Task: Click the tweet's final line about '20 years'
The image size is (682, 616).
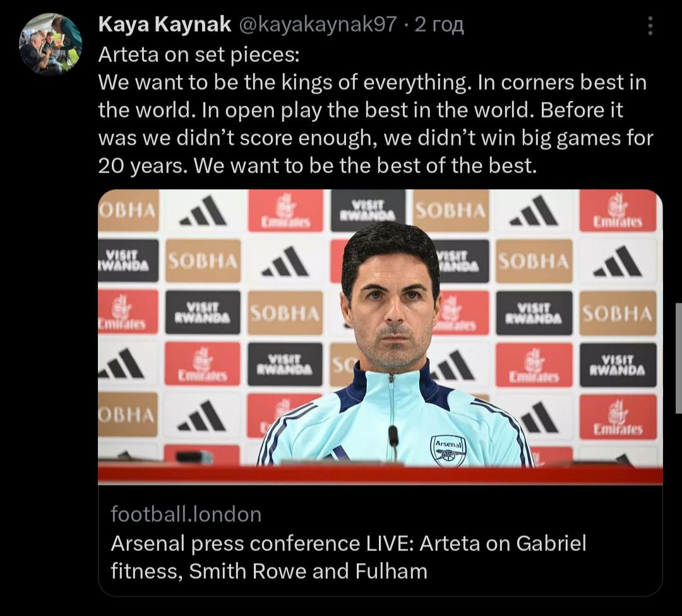Action: point(318,166)
